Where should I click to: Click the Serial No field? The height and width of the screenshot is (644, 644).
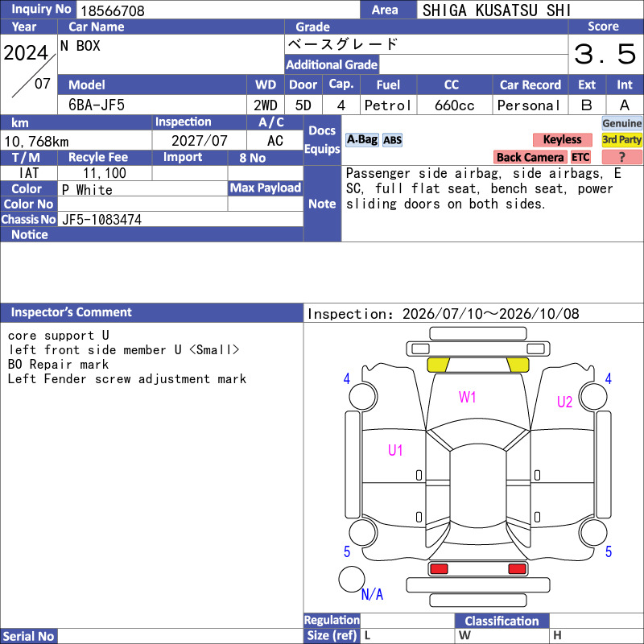[x=180, y=636]
